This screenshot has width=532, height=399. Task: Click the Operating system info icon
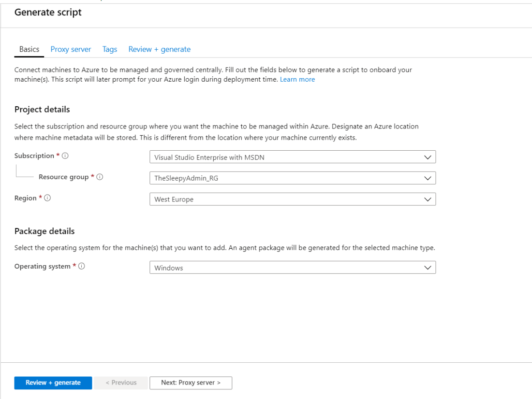pos(82,267)
